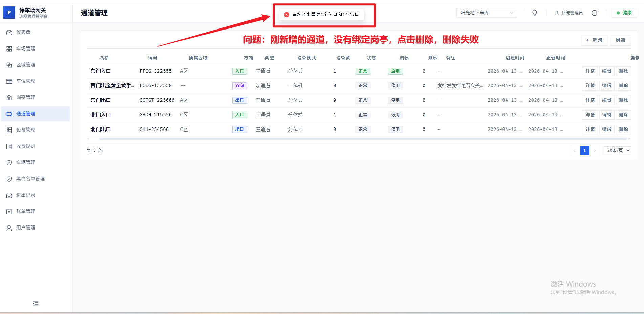The width and height of the screenshot is (644, 314).
Task: Click the 进出记录 car icon
Action: point(9,195)
